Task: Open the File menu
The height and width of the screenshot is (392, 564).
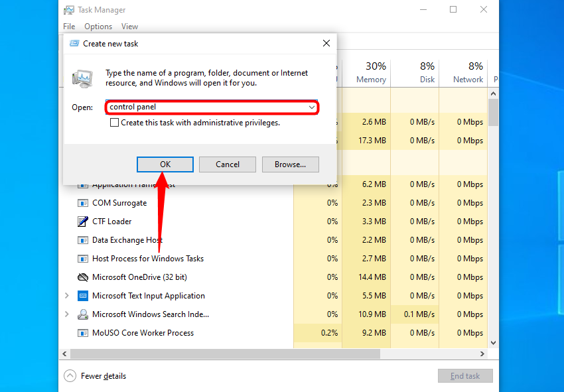Action: 69,27
